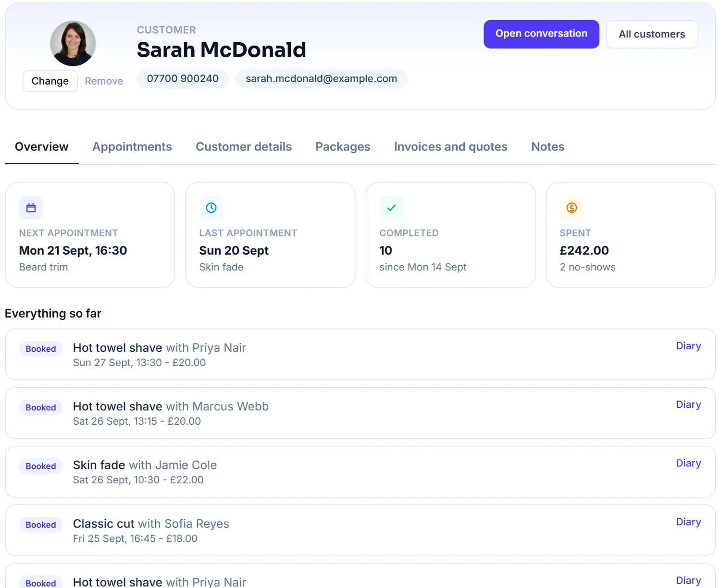Click Booked badge on Marcus Webb row
Viewport: 721px width, 588px height.
pos(41,407)
